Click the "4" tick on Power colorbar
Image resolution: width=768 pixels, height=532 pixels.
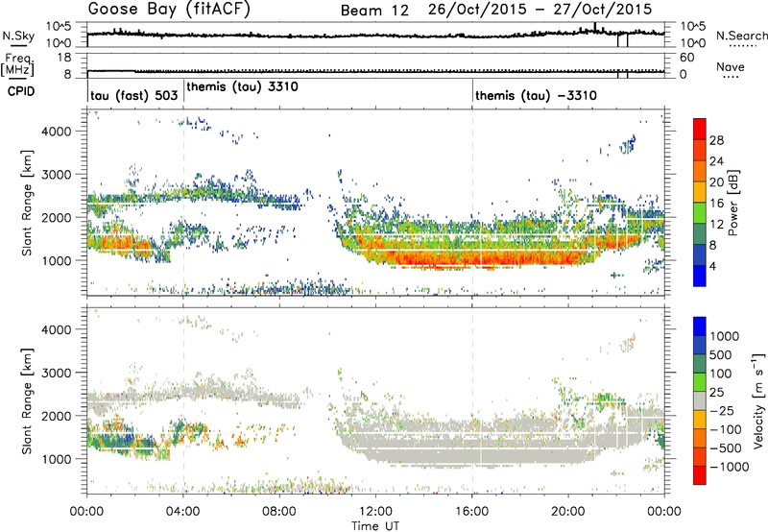pos(712,266)
